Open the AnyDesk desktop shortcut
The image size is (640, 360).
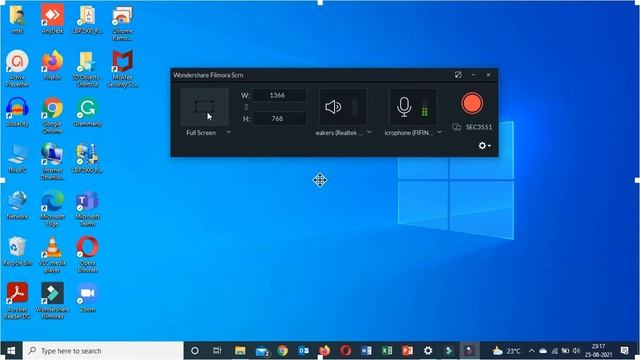(52, 19)
